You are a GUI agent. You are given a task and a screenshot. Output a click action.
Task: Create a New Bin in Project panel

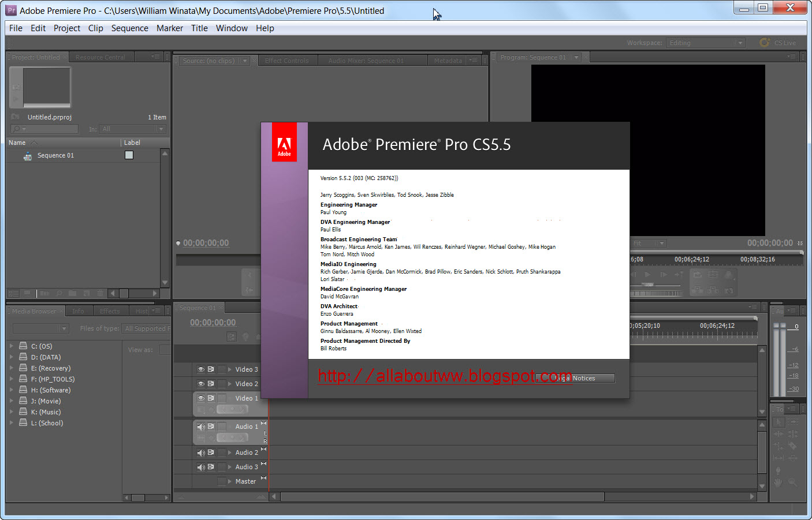click(72, 293)
